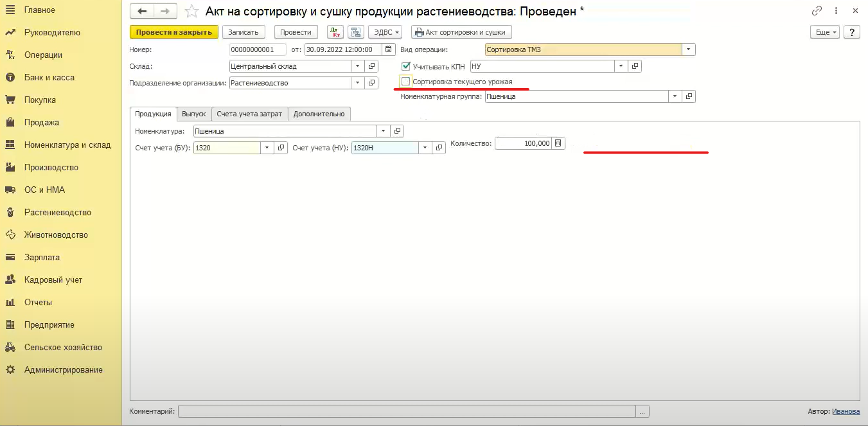
Task: Show Дт/Кт document postings icon
Action: [x=335, y=32]
